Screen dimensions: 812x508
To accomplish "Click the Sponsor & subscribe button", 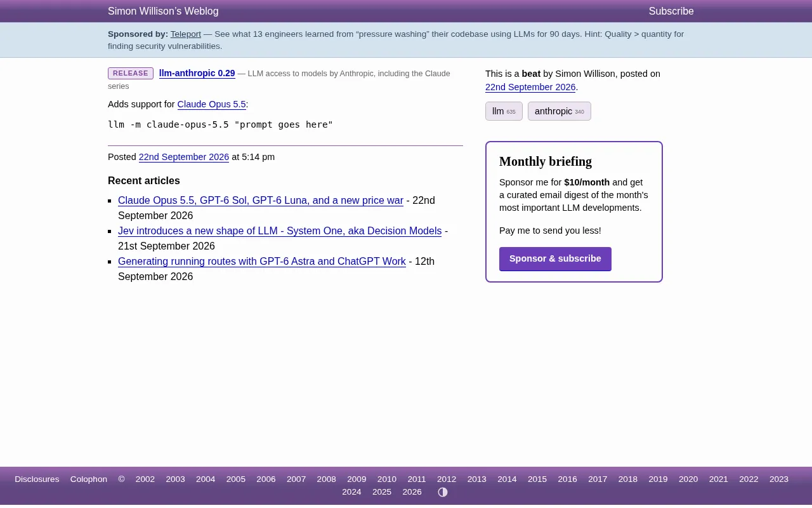I will pyautogui.click(x=555, y=259).
